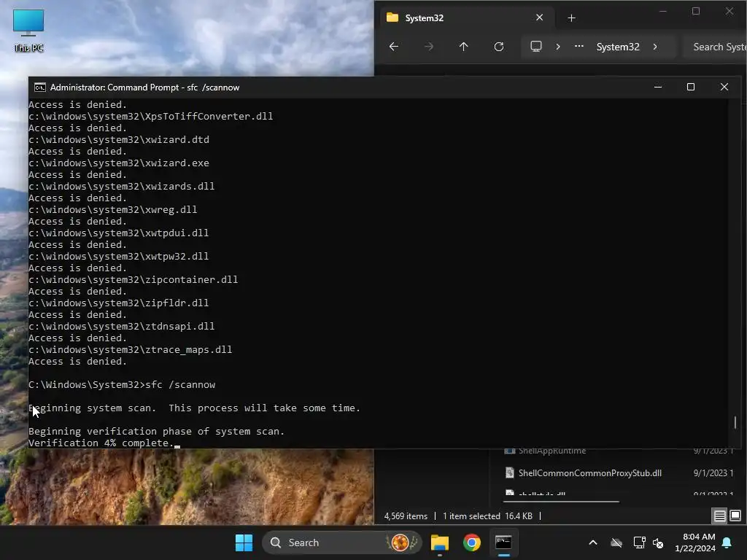Add a new File Explorer tab
Screen dimensions: 747x560
point(572,18)
